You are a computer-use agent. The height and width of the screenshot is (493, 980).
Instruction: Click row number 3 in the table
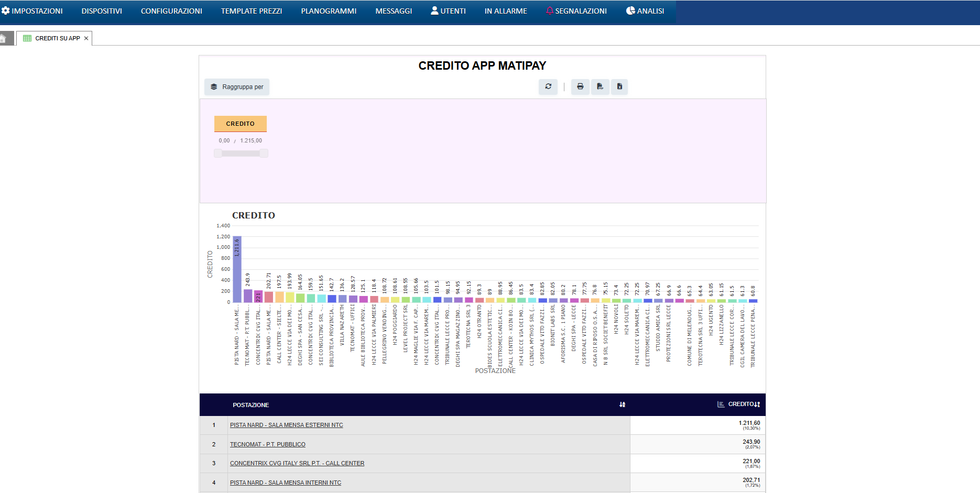coord(214,463)
